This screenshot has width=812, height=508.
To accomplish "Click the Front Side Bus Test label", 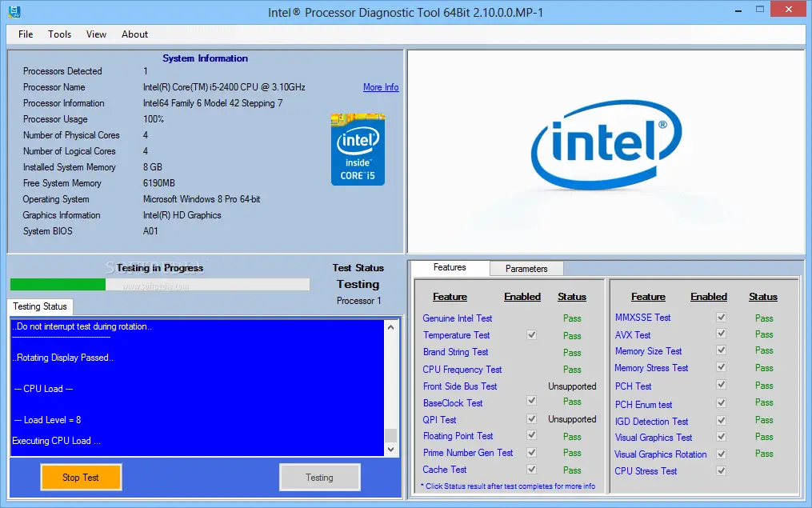I will click(460, 386).
